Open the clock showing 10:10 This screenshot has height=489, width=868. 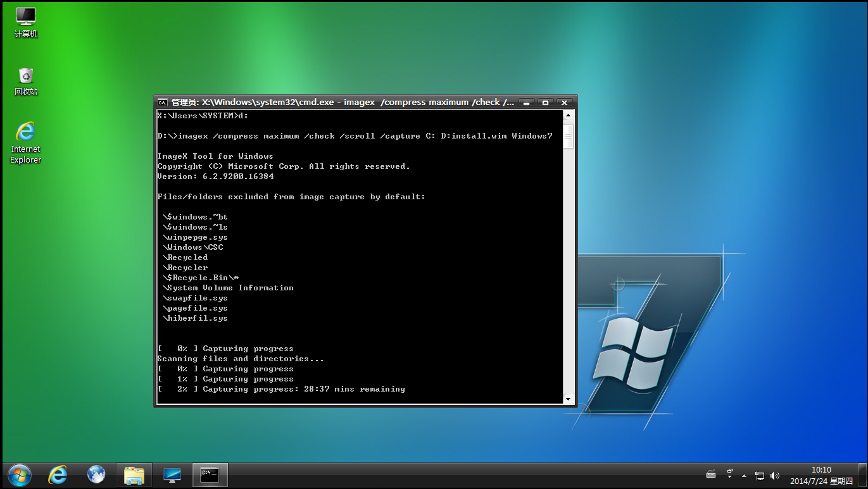point(821,475)
